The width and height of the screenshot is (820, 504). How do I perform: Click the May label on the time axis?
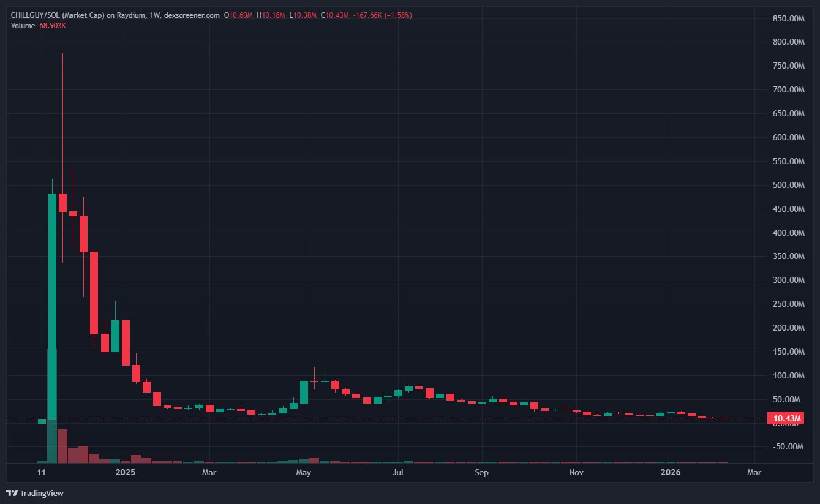point(304,473)
